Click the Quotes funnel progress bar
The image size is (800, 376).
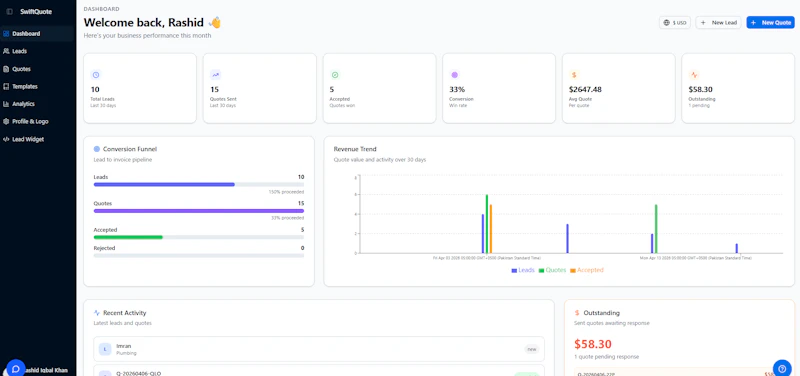(199, 211)
